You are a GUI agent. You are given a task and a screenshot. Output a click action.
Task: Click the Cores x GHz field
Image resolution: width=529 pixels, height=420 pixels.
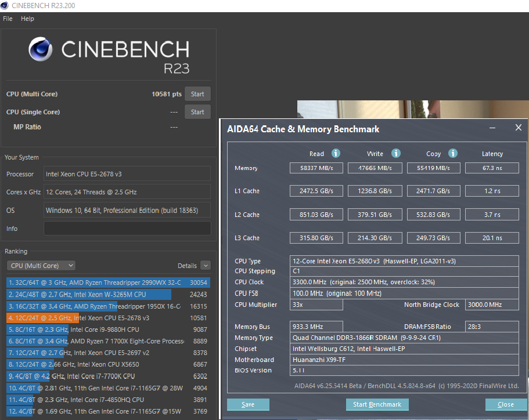(127, 192)
